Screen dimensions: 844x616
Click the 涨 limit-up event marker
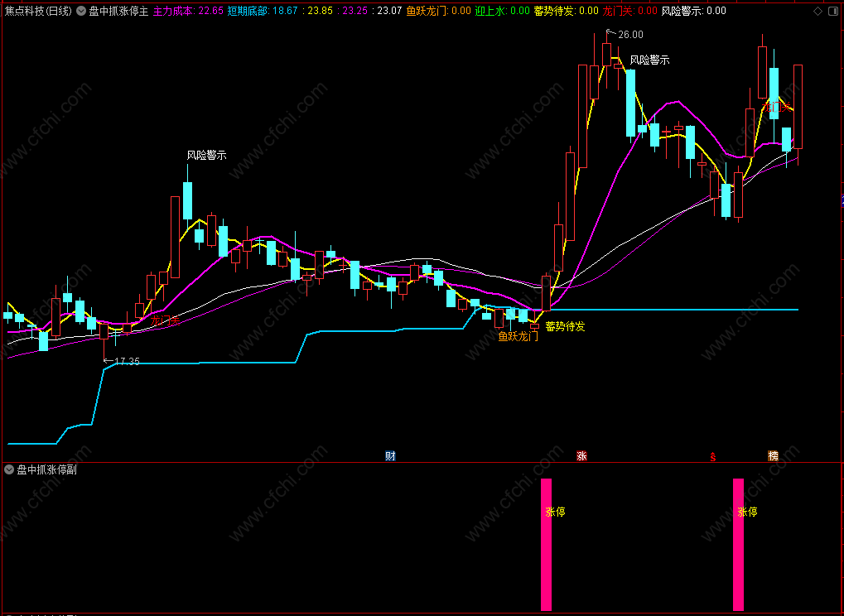pos(581,456)
